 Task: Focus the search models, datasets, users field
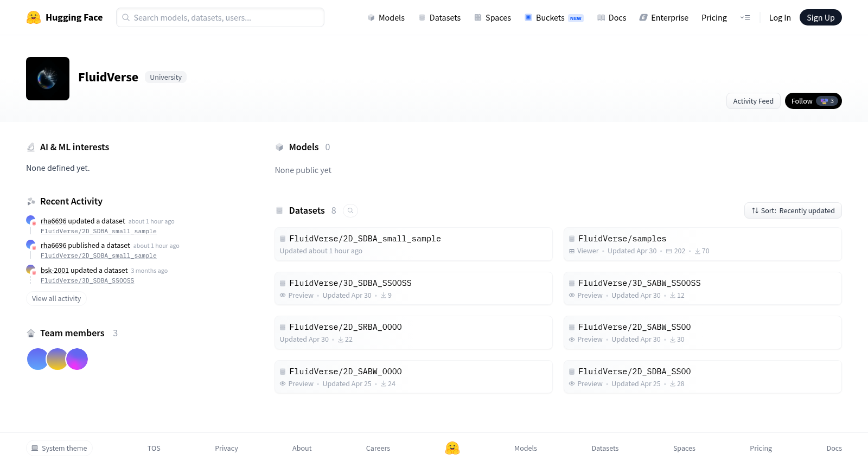(220, 17)
